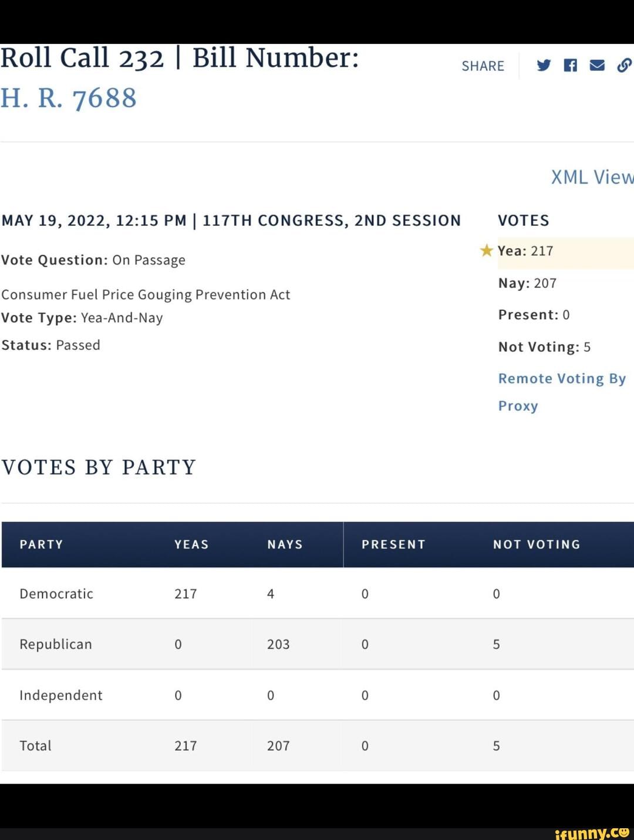The height and width of the screenshot is (840, 634).
Task: Select the Independent party row
Action: pyautogui.click(x=318, y=695)
